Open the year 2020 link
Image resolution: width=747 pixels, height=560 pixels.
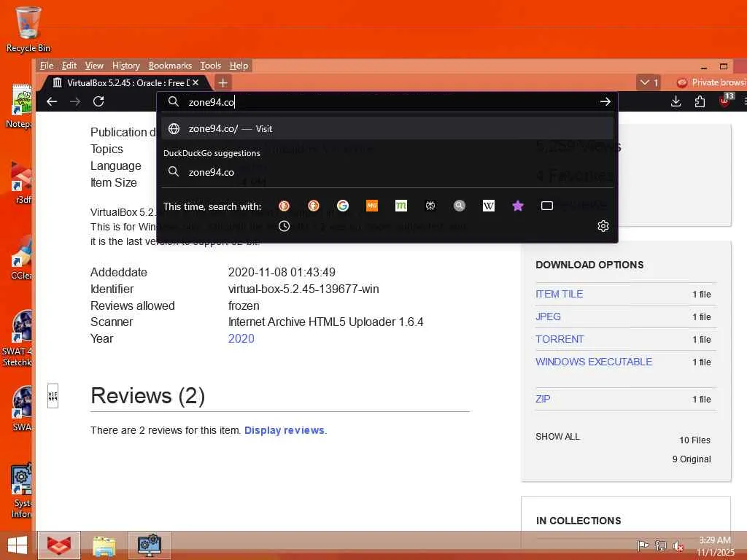click(x=241, y=338)
